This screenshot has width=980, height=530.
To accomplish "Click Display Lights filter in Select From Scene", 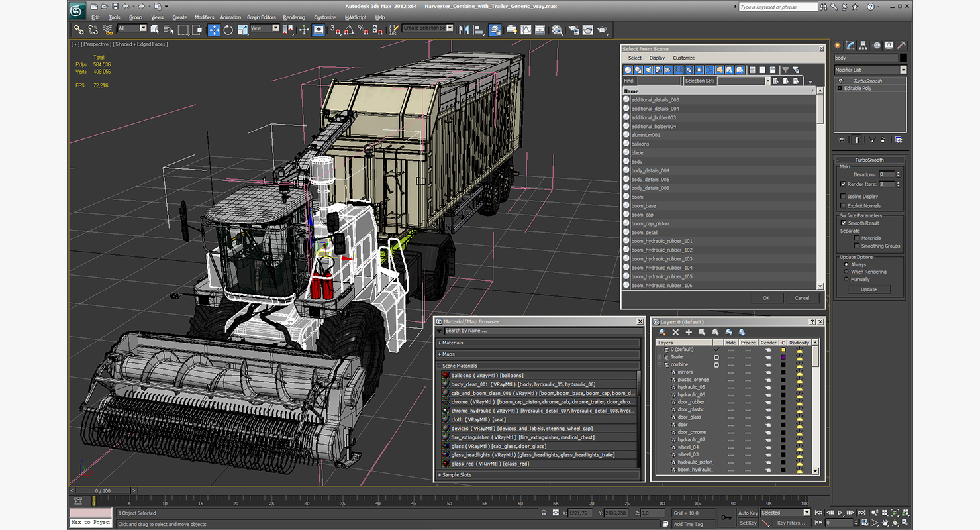I will click(647, 70).
